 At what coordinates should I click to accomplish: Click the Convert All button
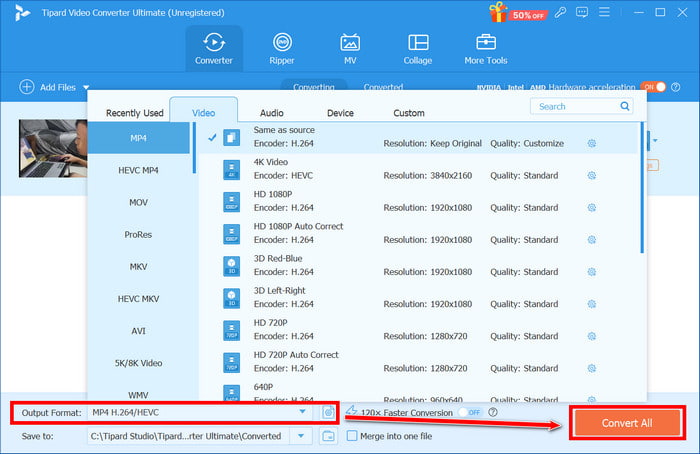[x=627, y=423]
